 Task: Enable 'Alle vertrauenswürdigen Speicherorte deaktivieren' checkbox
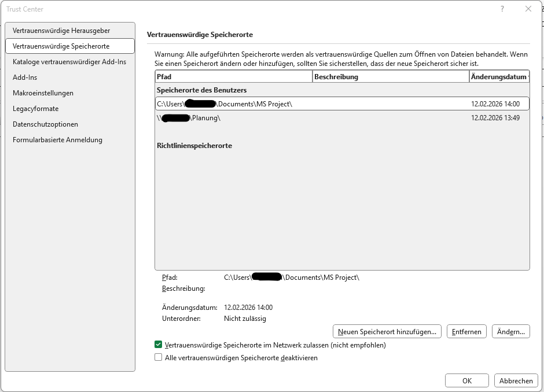pos(158,357)
